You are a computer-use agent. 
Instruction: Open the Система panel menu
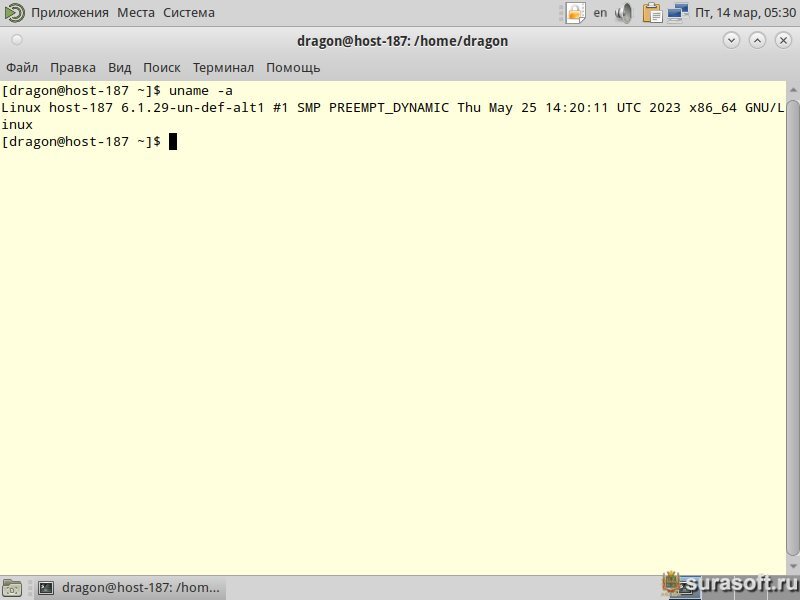pos(189,13)
